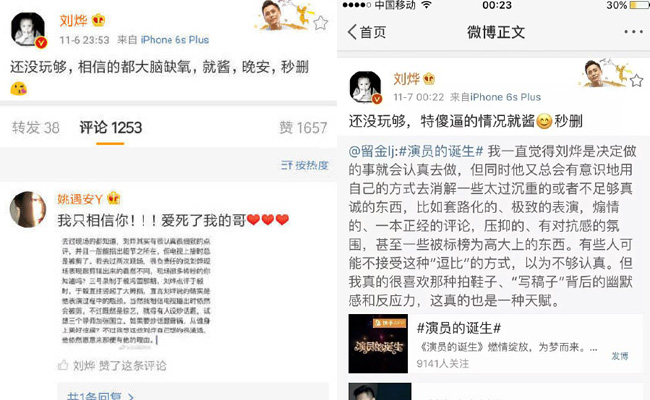Screen dimensions: 650x400
Task: Tap the back chevron next to 首页
Action: click(x=352, y=32)
